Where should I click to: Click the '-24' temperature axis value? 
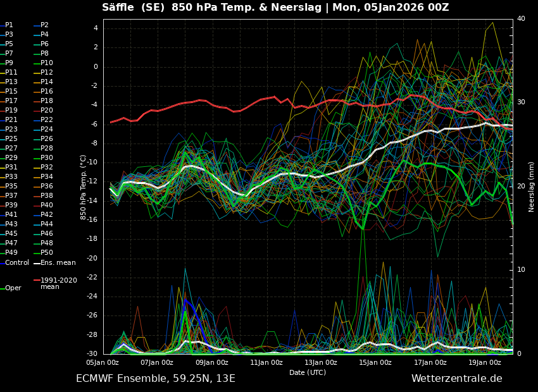point(92,296)
